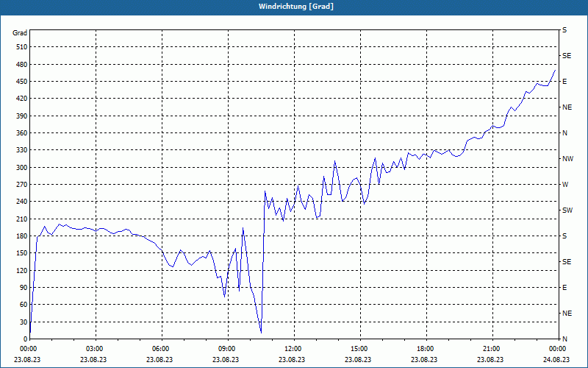The image size is (588, 368).
Task: Click the 03:00 time label
Action: [x=94, y=349]
